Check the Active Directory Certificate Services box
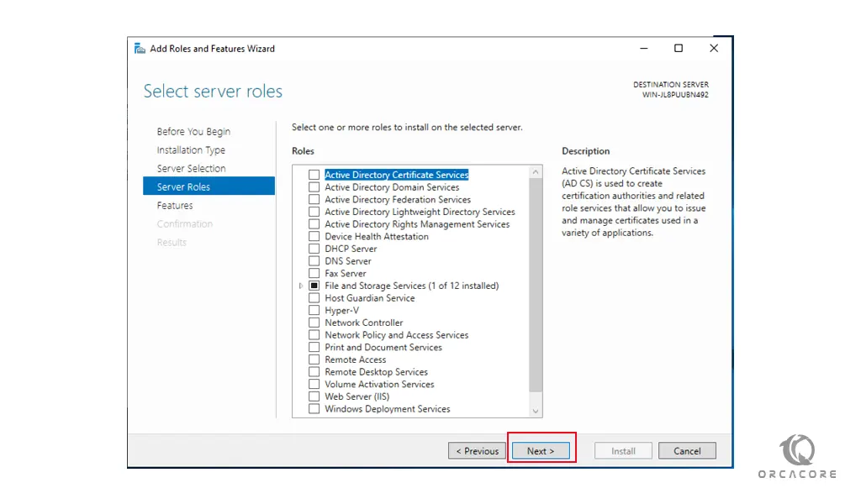The image size is (861, 504). click(x=314, y=175)
